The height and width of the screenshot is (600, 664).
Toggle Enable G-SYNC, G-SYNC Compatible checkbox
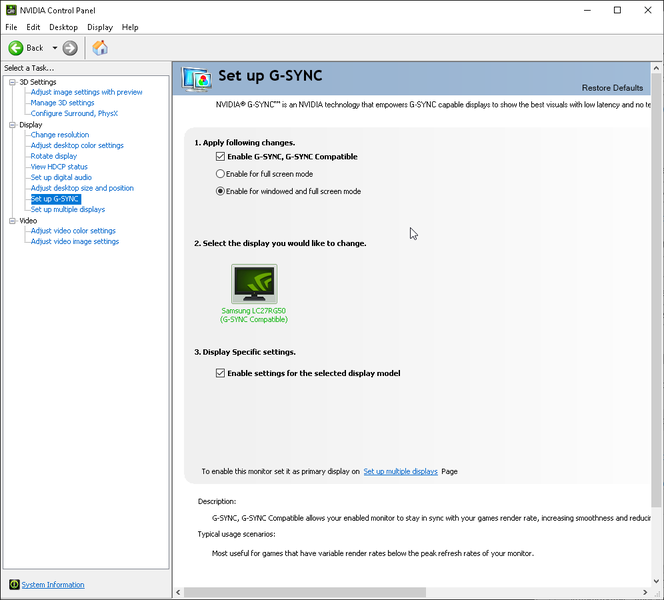220,157
